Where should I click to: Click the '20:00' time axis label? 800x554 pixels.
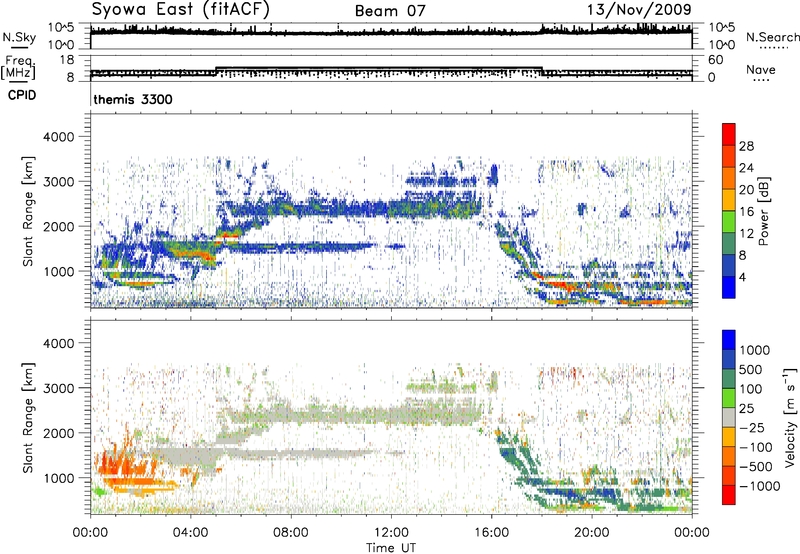click(592, 533)
